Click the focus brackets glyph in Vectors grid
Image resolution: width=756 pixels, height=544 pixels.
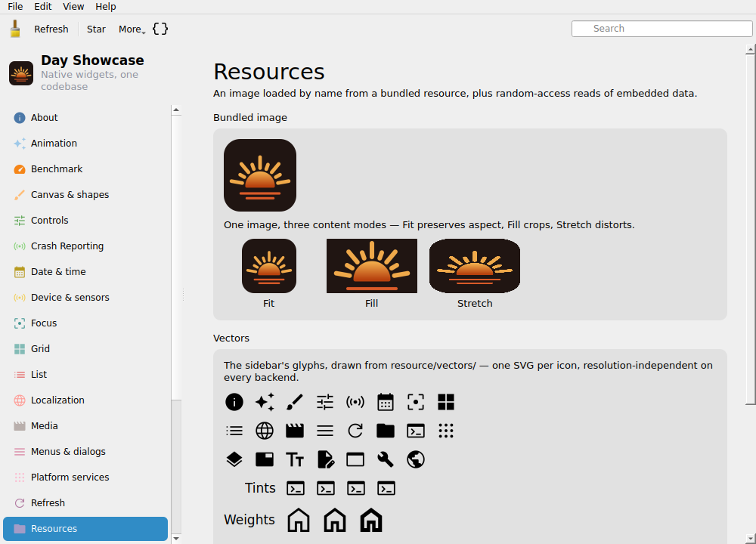point(416,402)
